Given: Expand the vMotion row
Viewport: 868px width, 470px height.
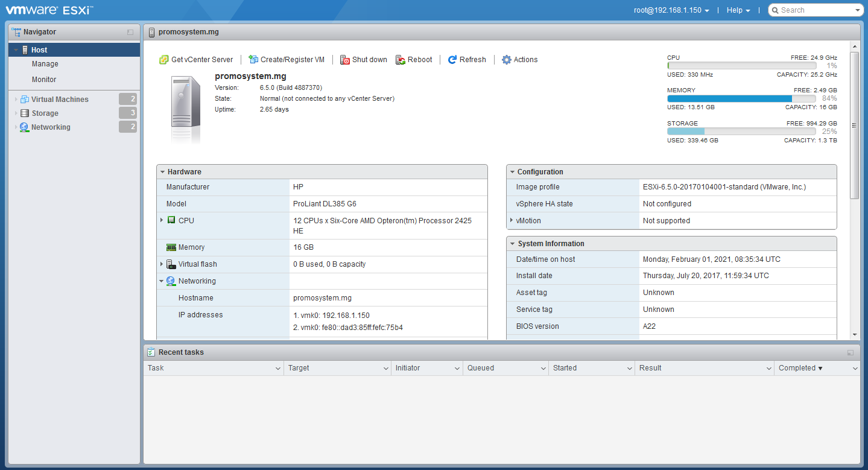Looking at the screenshot, I should point(512,220).
